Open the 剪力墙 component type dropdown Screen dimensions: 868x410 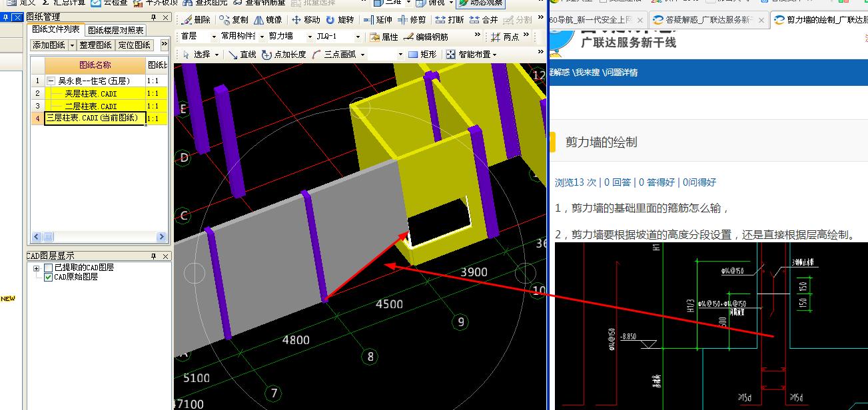pos(310,37)
